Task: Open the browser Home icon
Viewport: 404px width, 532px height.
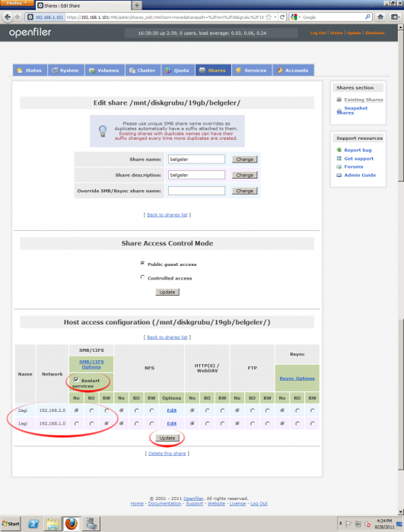Action: coord(380,17)
